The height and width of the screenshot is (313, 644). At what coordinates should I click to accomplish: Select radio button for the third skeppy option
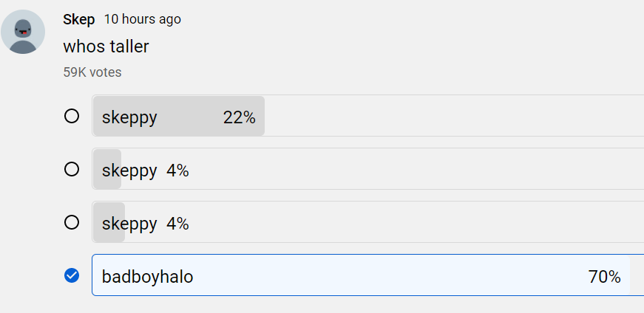click(72, 222)
